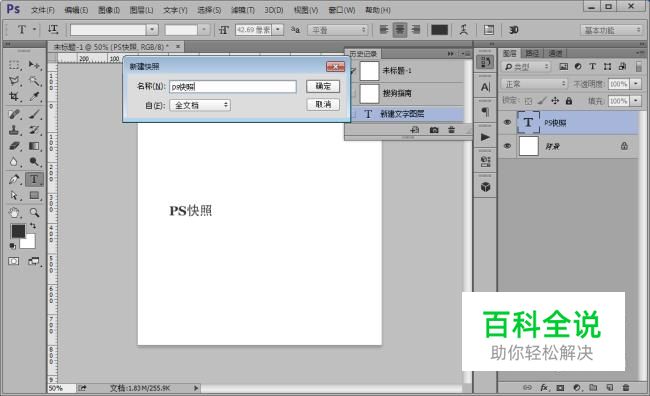Delete layer with Layers panel trash icon
This screenshot has height=396, width=650.
(x=626, y=388)
